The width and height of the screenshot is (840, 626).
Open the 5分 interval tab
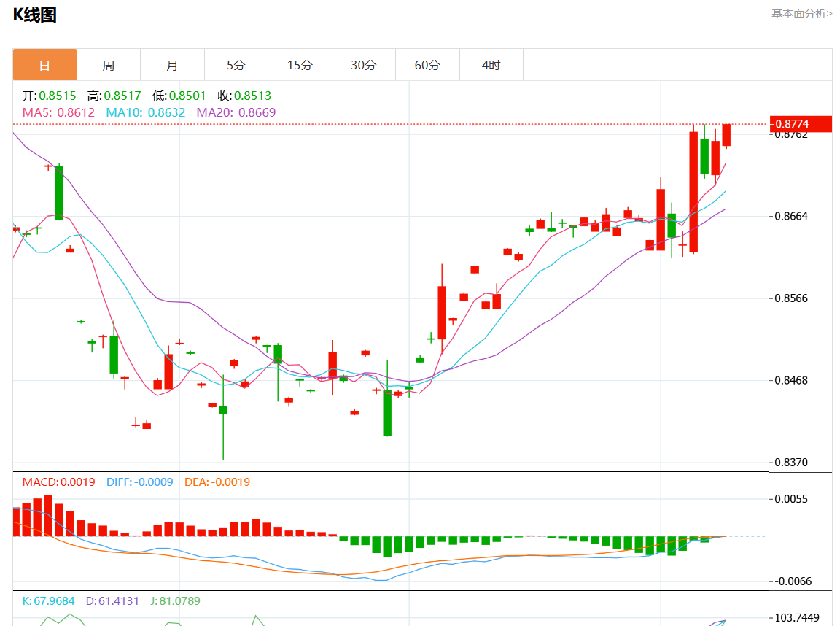click(x=236, y=65)
